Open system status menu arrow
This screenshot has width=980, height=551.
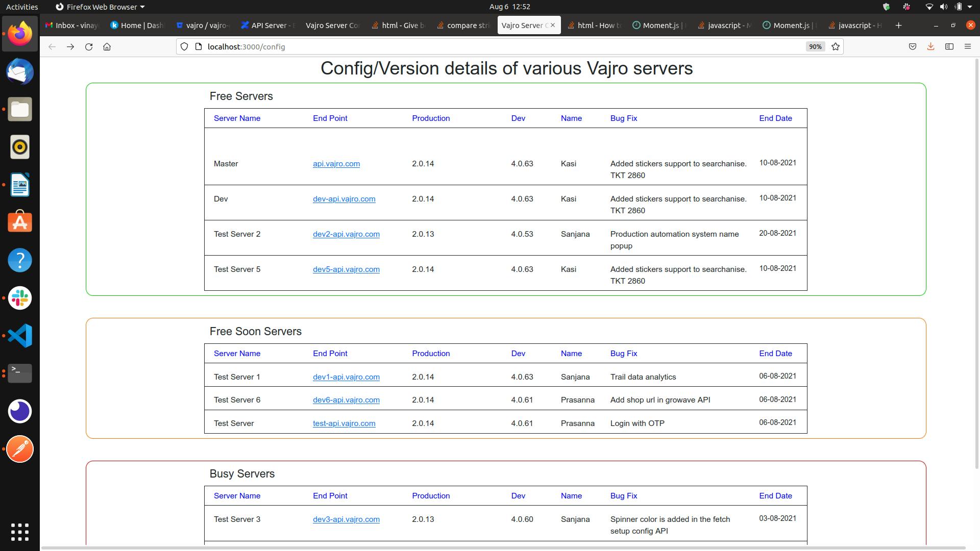coord(970,7)
